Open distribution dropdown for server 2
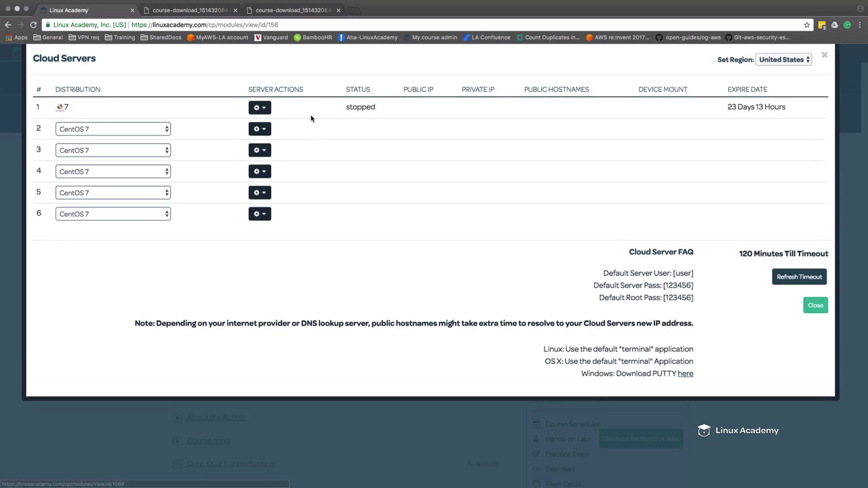The width and height of the screenshot is (868, 488). [113, 129]
